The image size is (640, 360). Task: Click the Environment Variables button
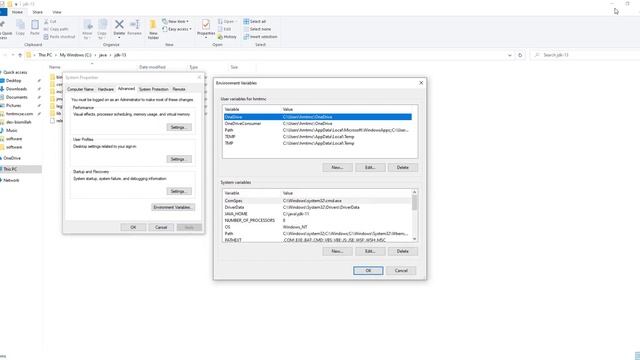point(173,207)
